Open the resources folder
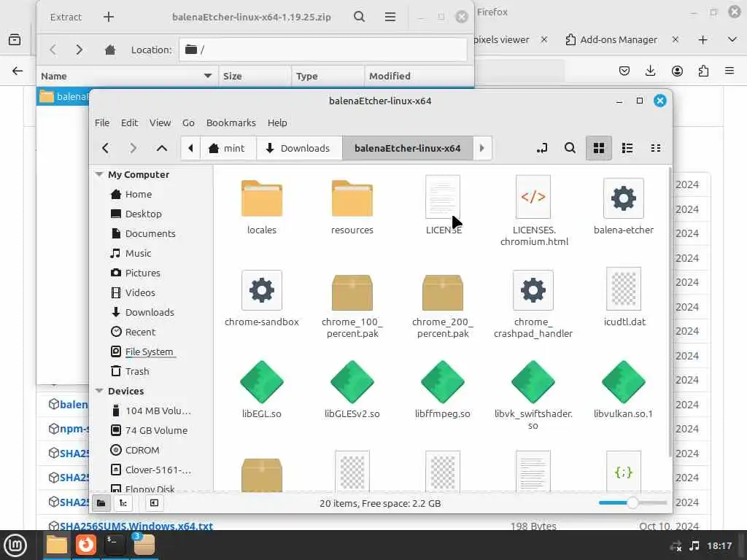Screen dimensions: 747x560 (x=352, y=207)
